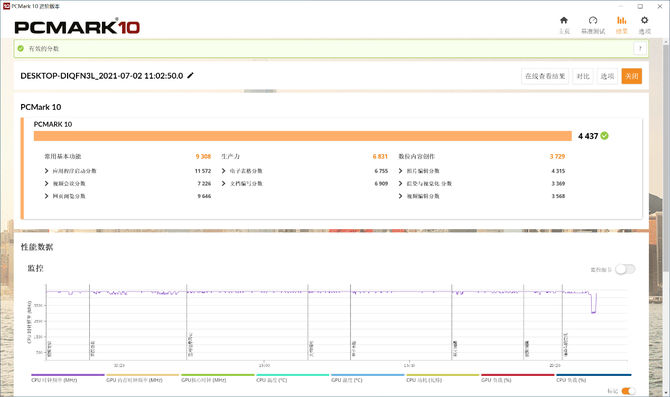The image size is (670, 397).
Task: Expand the spreadsheet score row (6 755)
Action: pyautogui.click(x=305, y=171)
